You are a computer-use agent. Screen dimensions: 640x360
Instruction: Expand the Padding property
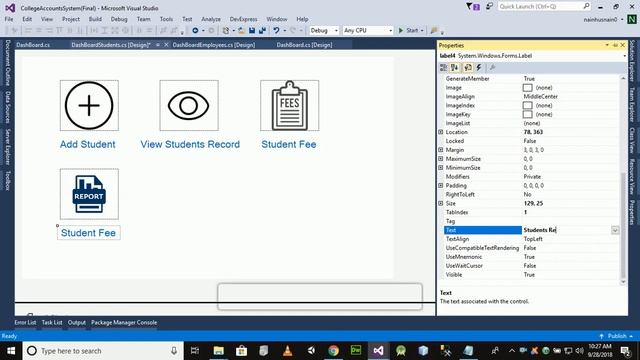441,185
